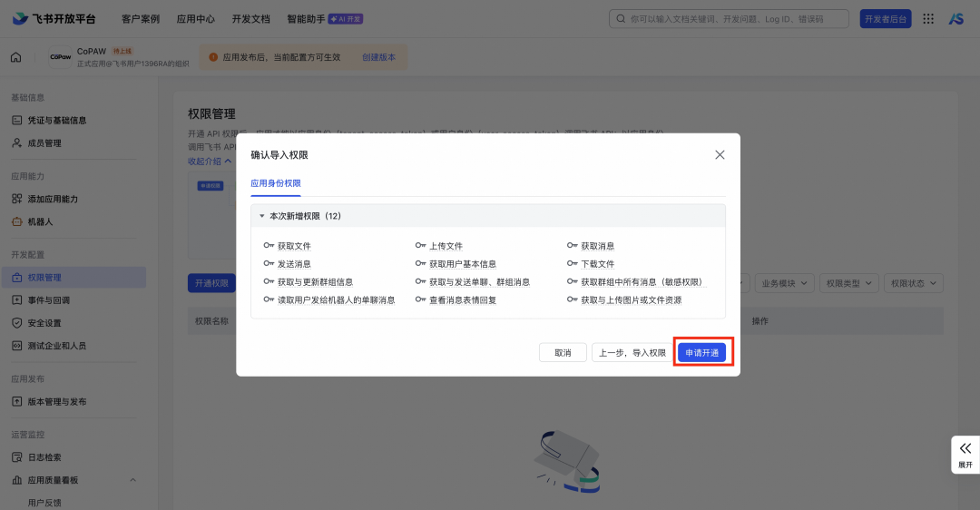Click the 创建版本 link in the banner

pos(378,57)
